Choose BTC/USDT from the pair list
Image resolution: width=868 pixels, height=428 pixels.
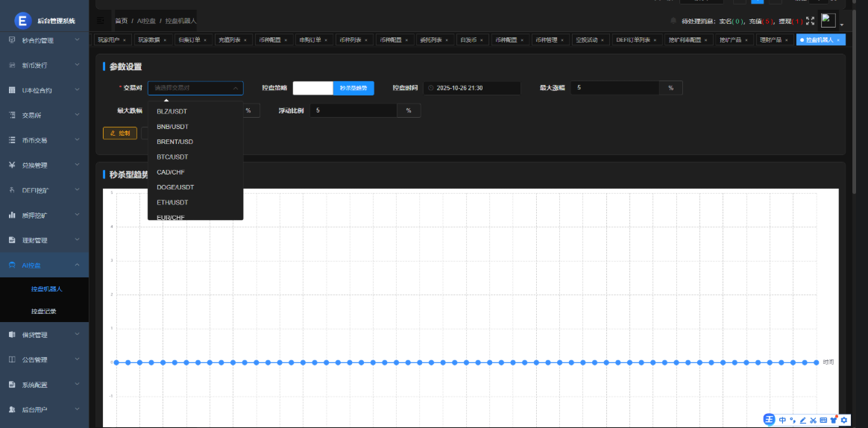(x=172, y=157)
